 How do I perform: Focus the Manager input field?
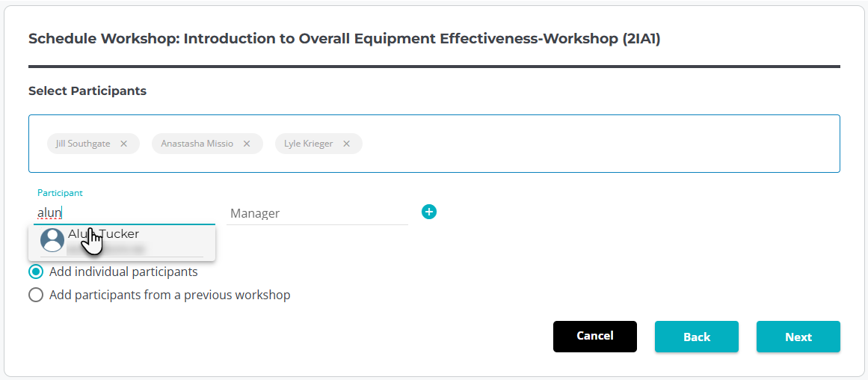click(x=317, y=213)
